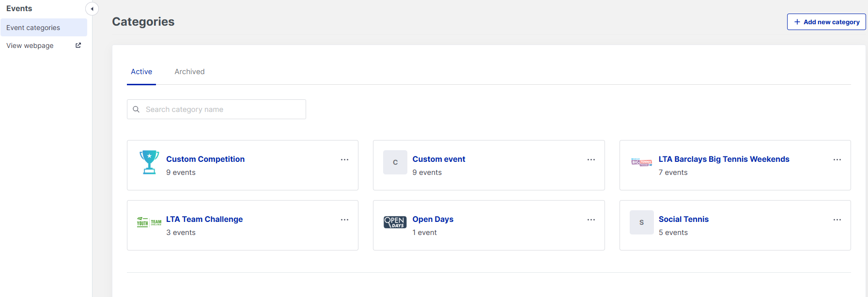The image size is (868, 297).
Task: Open the LTA Barclays Big Tennis Weekends link
Action: [x=724, y=159]
